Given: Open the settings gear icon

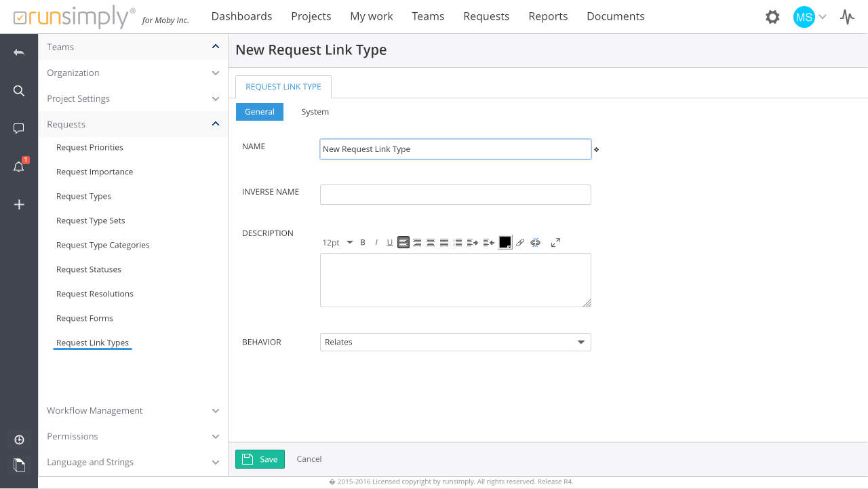Looking at the screenshot, I should (772, 17).
